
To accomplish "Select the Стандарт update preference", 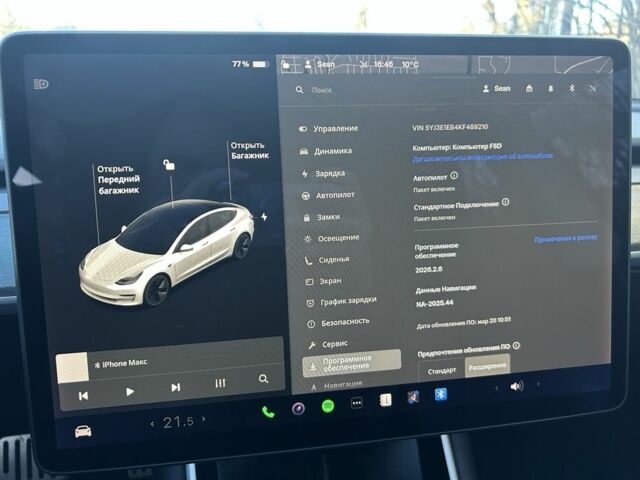I will point(442,370).
